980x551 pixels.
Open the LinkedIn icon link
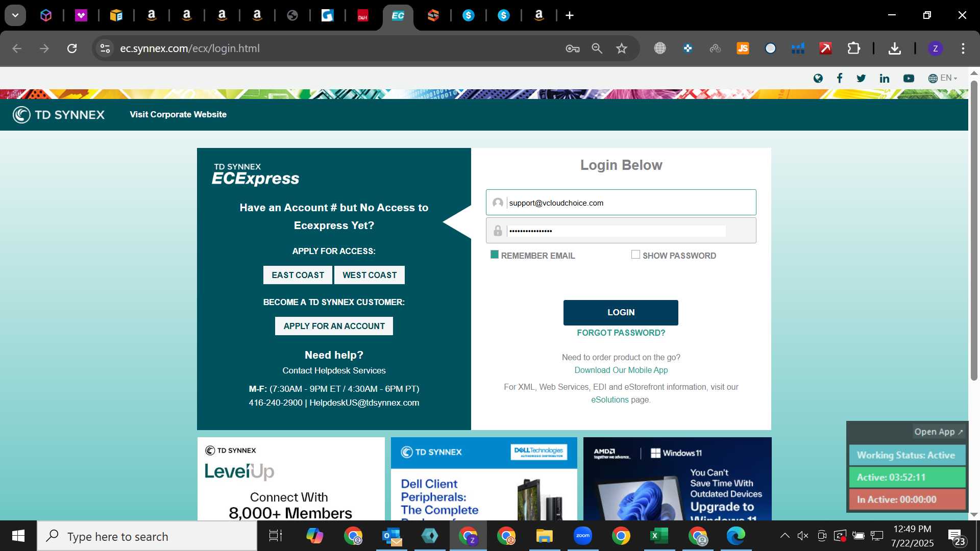pyautogui.click(x=884, y=78)
